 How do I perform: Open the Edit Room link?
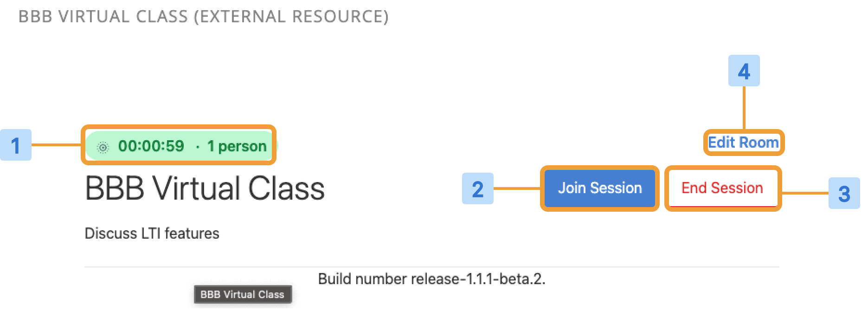(x=743, y=142)
